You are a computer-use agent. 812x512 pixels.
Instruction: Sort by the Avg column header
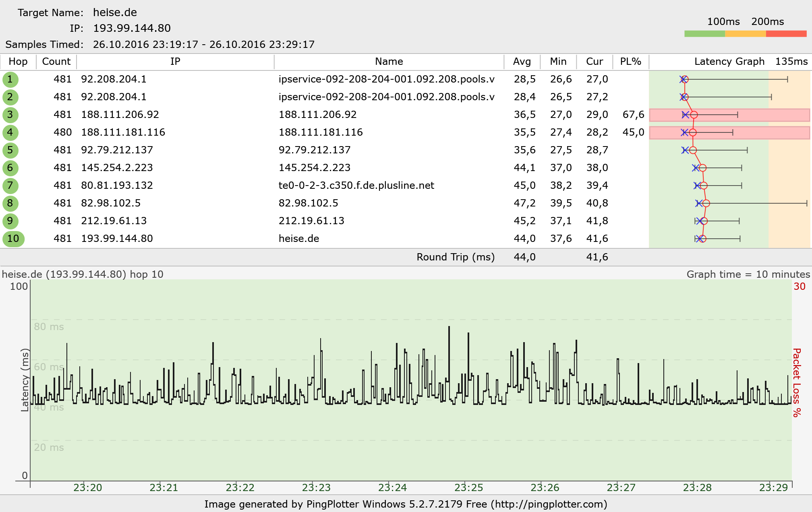coord(522,62)
